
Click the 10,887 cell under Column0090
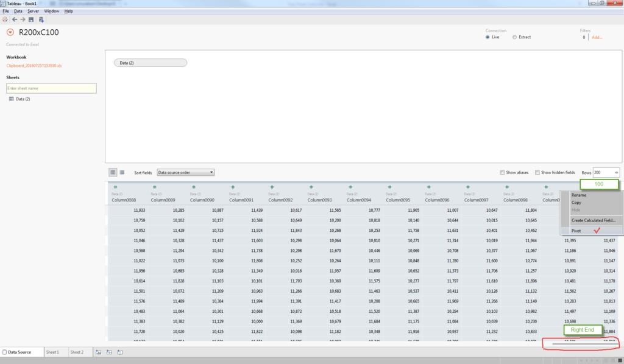click(x=218, y=210)
